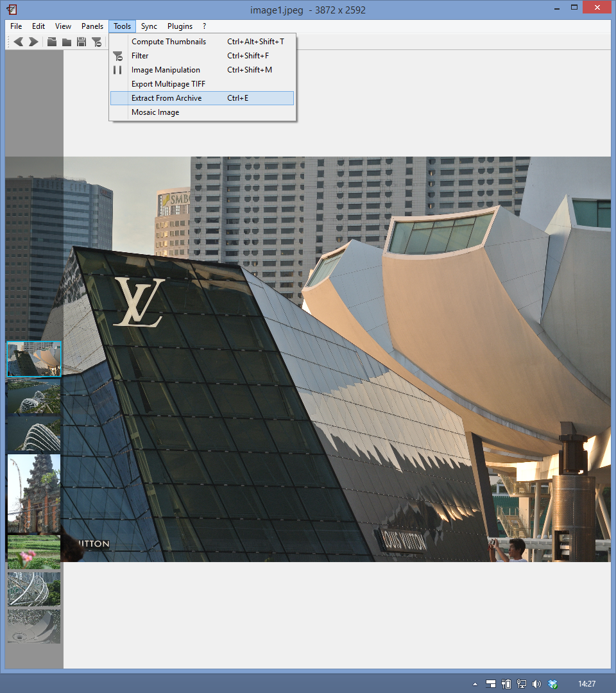Select the helix bridge thumbnail
Image resolution: width=616 pixels, height=693 pixels.
[34, 589]
